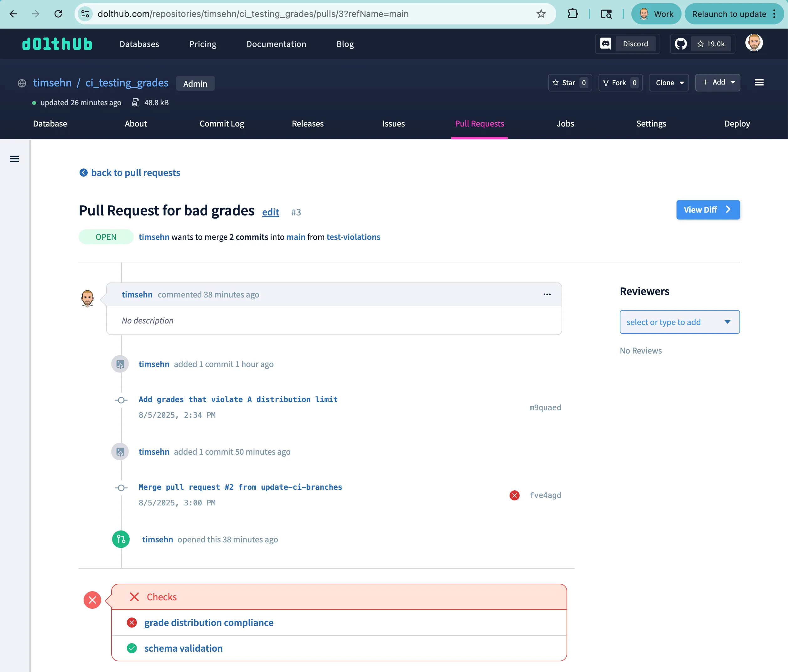Screen dimensions: 788x672
Task: Open the grade distribution compliance check
Action: tap(208, 623)
